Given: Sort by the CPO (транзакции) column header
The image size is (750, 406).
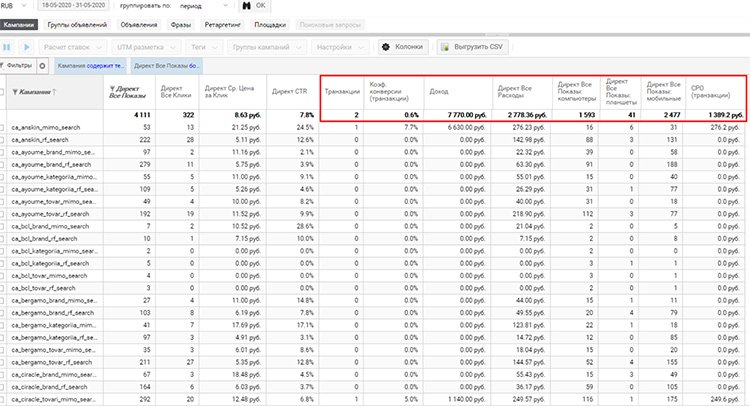Looking at the screenshot, I should tap(716, 92).
